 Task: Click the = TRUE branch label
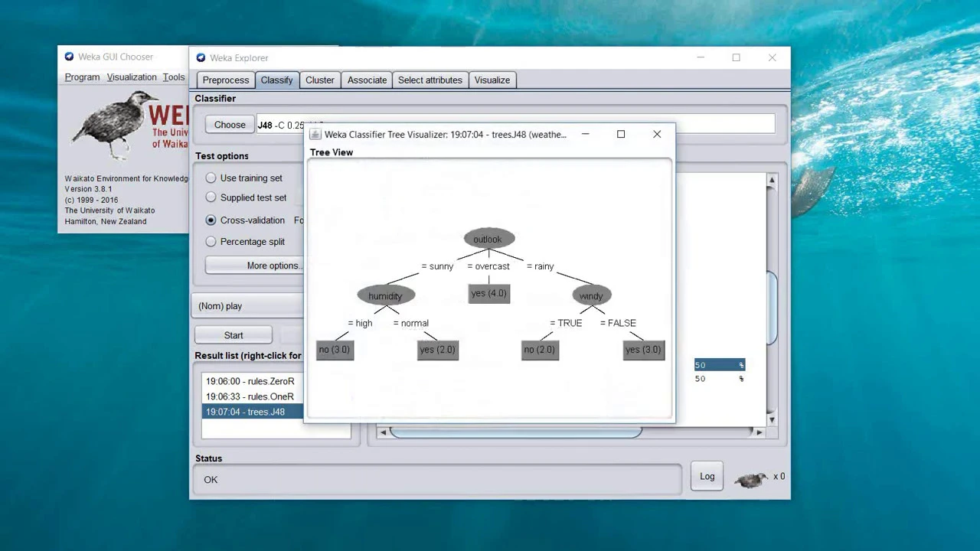tap(566, 323)
